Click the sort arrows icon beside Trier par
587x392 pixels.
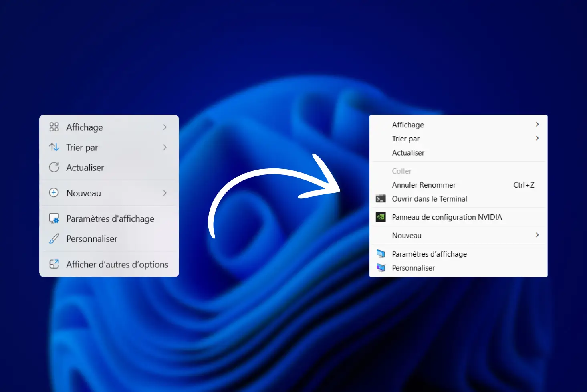[54, 147]
